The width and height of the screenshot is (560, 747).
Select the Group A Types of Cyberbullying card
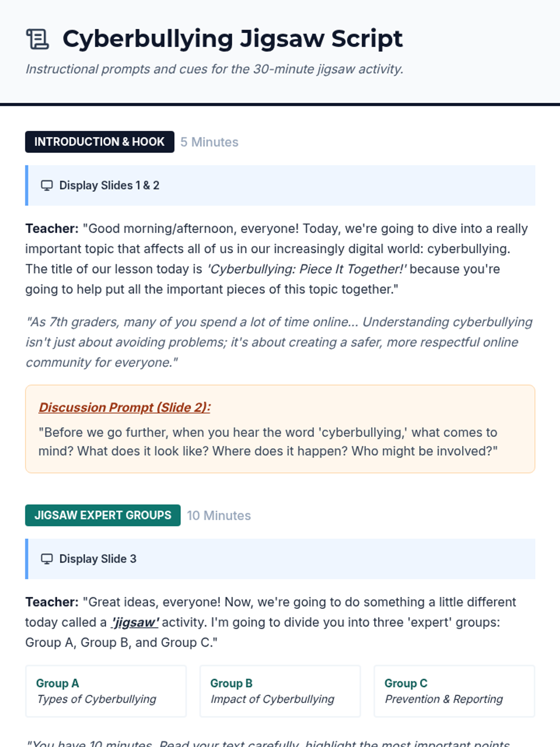point(106,691)
